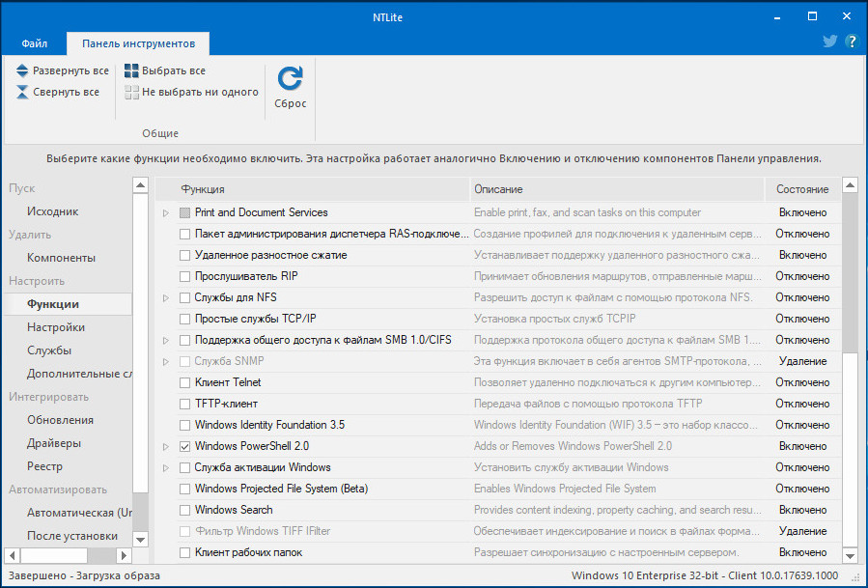868x588 pixels.
Task: Click the Select all grid icon
Action: coord(131,70)
